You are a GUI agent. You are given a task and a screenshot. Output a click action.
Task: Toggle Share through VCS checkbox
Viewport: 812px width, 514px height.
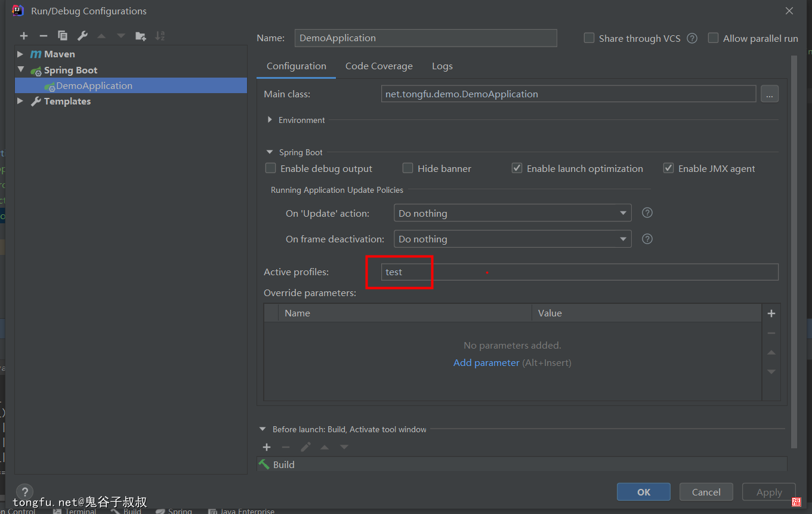point(589,38)
